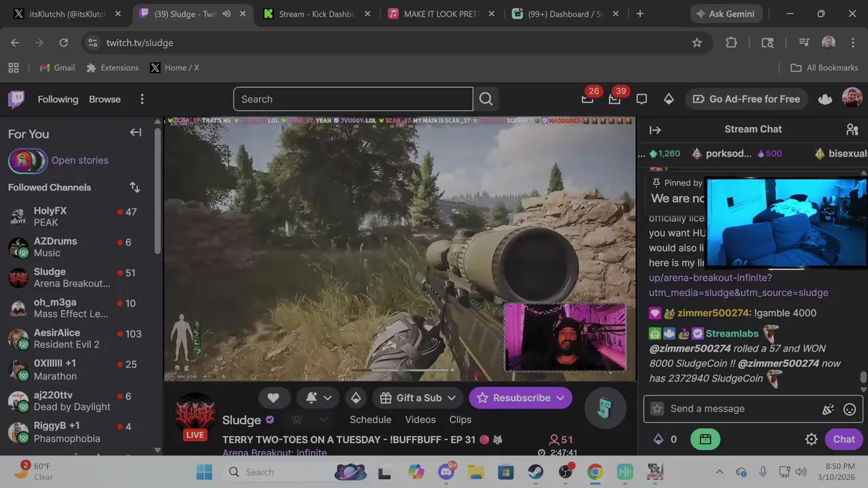Click the heart unfollow button
Viewport: 868px width, 488px height.
(x=273, y=398)
